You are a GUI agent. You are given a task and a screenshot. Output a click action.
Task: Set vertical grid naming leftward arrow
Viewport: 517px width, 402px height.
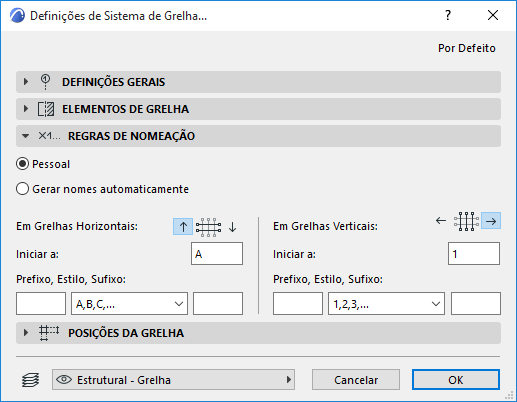441,220
